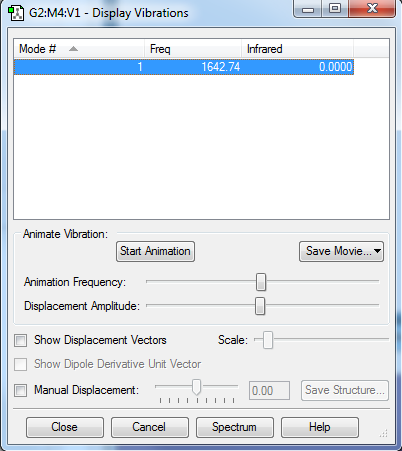This screenshot has width=402, height=451.
Task: Click the Mode # column header
Action: (x=79, y=49)
